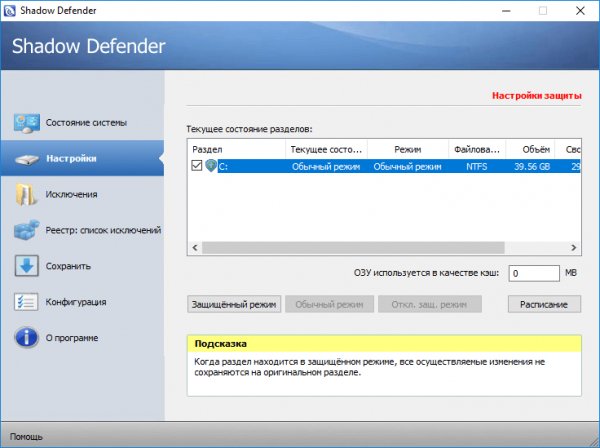Click the Сохранить down-arrow icon
The width and height of the screenshot is (600, 448).
26,266
